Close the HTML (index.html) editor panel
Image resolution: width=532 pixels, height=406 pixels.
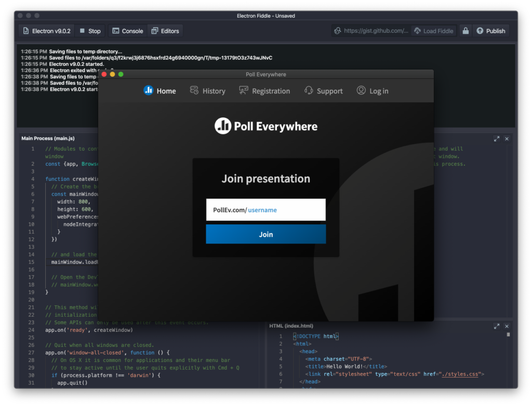[x=507, y=327]
